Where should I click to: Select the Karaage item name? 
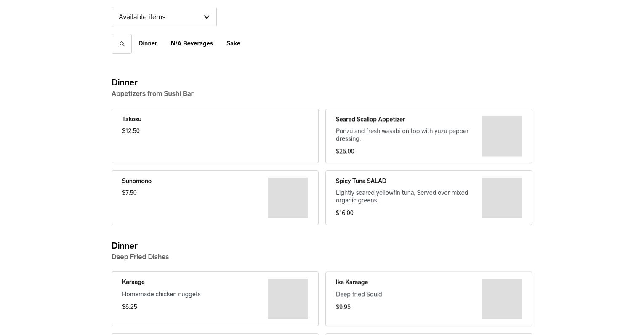point(133,282)
